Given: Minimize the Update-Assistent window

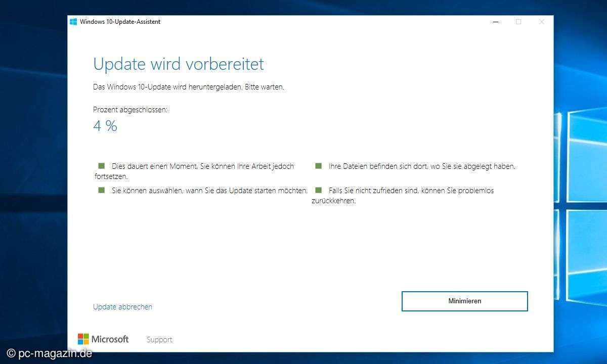Looking at the screenshot, I should [495, 22].
